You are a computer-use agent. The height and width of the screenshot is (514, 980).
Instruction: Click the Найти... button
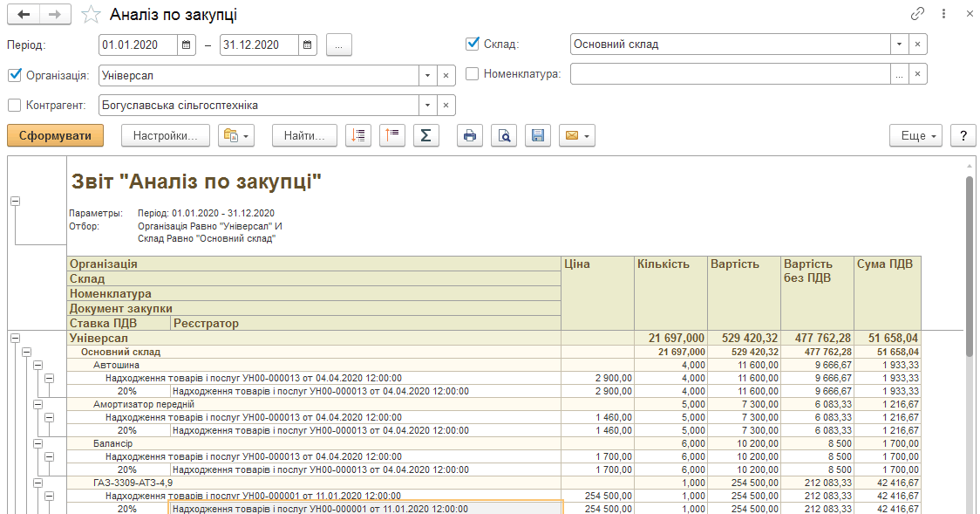(304, 135)
